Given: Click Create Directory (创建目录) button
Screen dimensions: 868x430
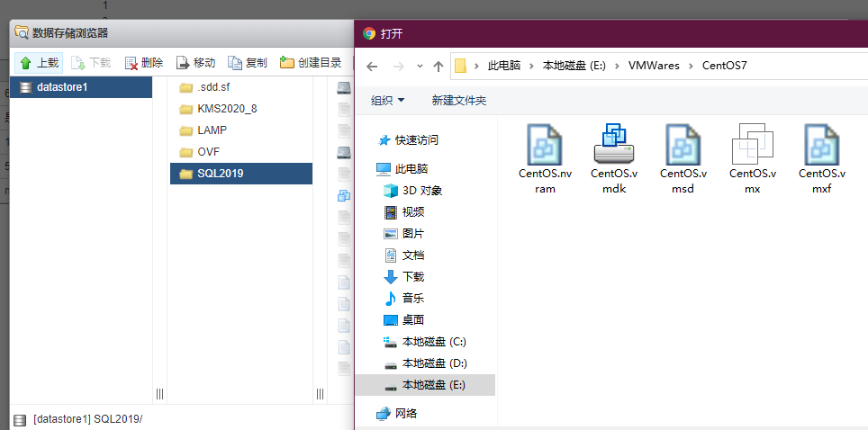Looking at the screenshot, I should [311, 63].
